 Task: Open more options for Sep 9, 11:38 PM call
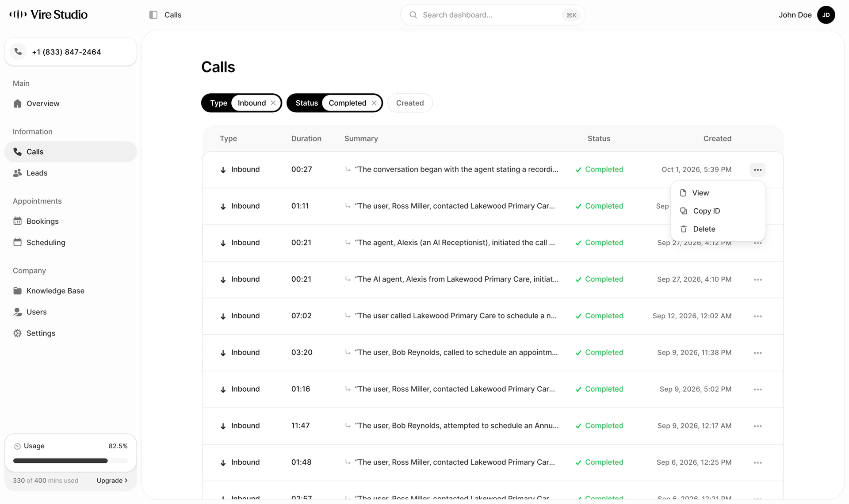[757, 353]
